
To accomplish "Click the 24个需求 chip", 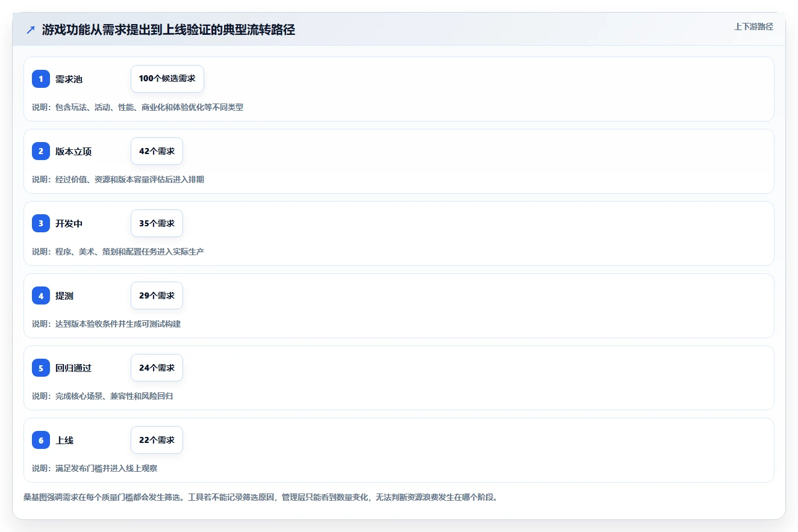I will point(157,368).
